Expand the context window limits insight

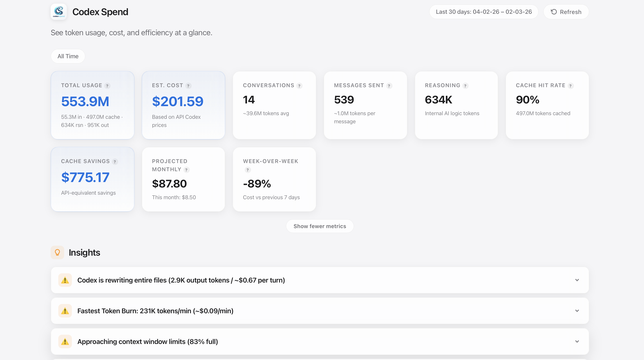tap(577, 341)
